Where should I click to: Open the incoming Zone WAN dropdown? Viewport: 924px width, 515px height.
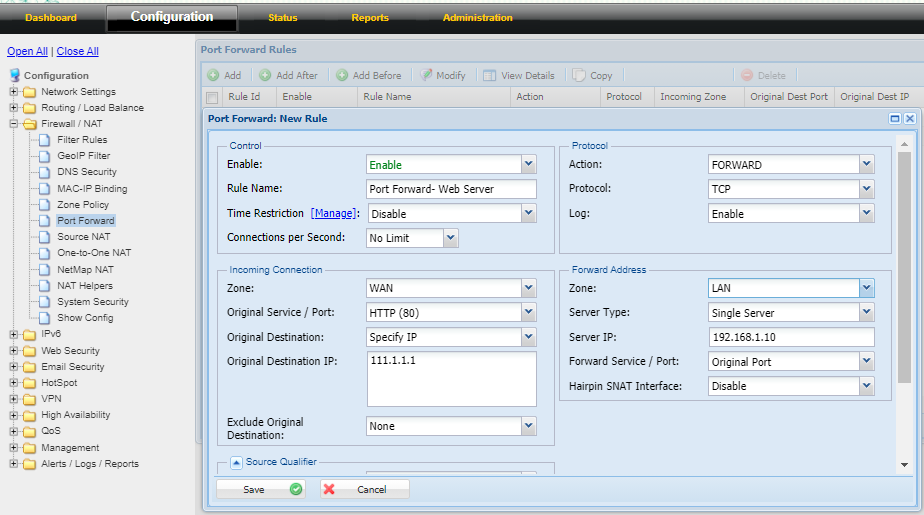pos(528,288)
